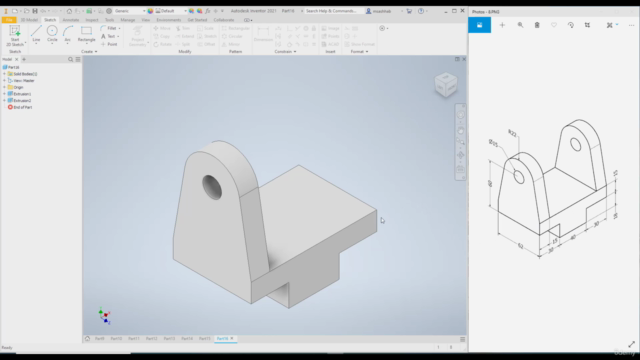Rotate the image in Photos
Image resolution: width=640 pixels, height=360 pixels.
[x=571, y=25]
